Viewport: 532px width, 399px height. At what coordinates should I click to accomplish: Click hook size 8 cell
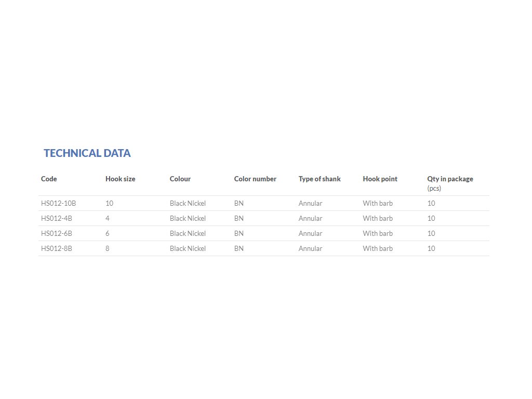click(x=107, y=248)
